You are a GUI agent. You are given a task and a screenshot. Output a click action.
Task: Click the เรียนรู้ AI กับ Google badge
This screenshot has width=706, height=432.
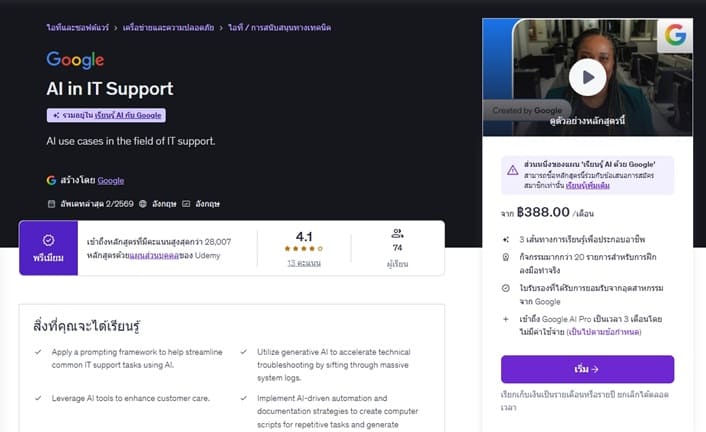point(106,115)
